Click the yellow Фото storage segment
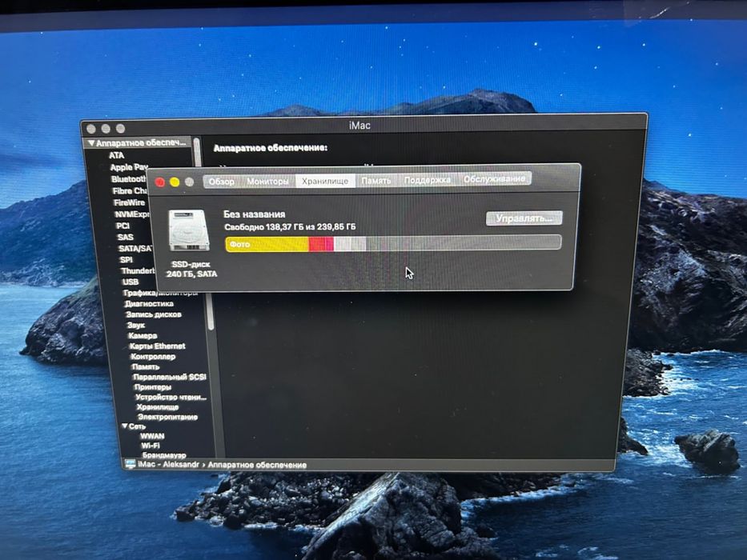This screenshot has height=560, width=747. [267, 244]
